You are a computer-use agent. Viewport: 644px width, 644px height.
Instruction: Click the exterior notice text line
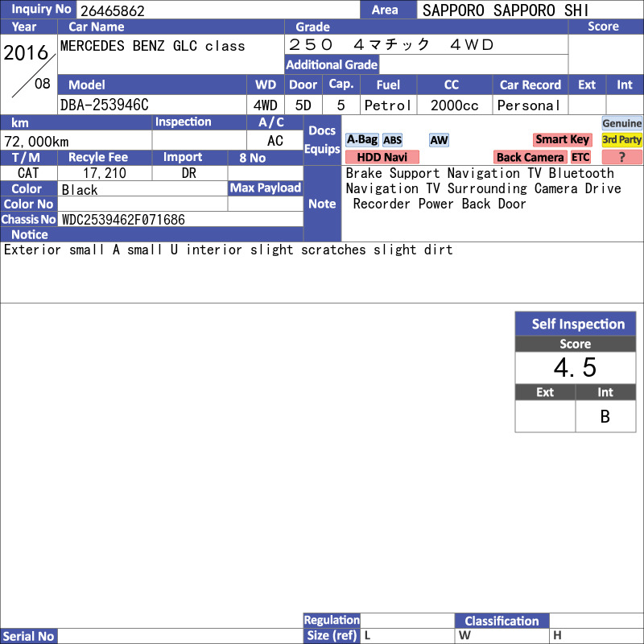(x=229, y=250)
